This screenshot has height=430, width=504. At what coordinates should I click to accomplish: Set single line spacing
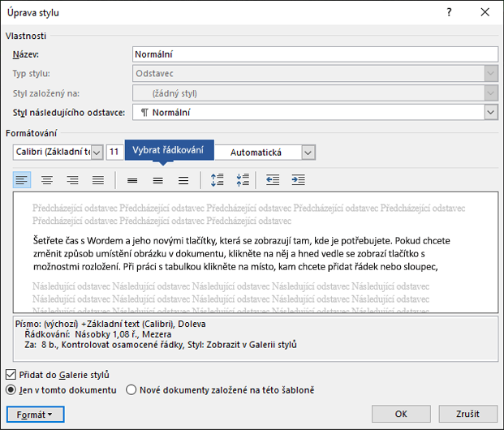click(x=132, y=180)
